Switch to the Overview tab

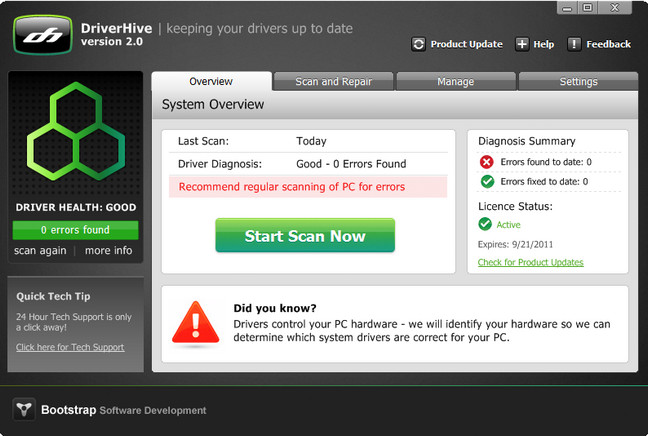pos(211,82)
